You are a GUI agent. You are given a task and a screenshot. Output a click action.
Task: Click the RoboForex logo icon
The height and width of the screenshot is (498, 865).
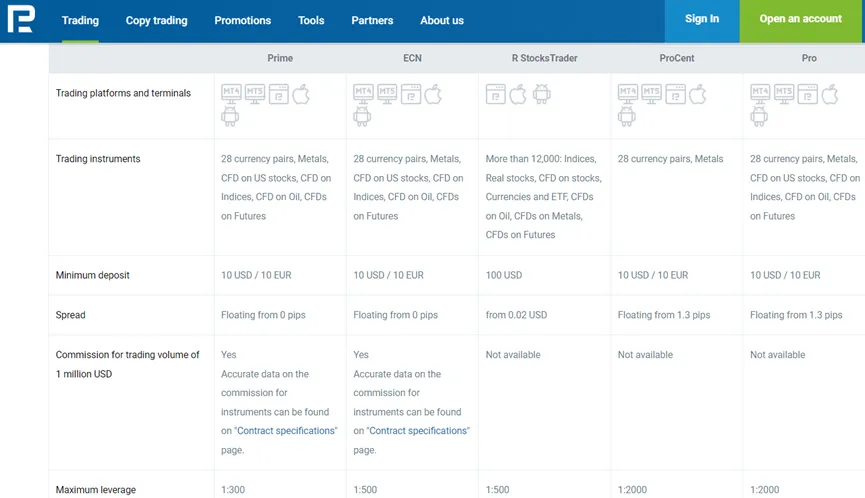21,19
